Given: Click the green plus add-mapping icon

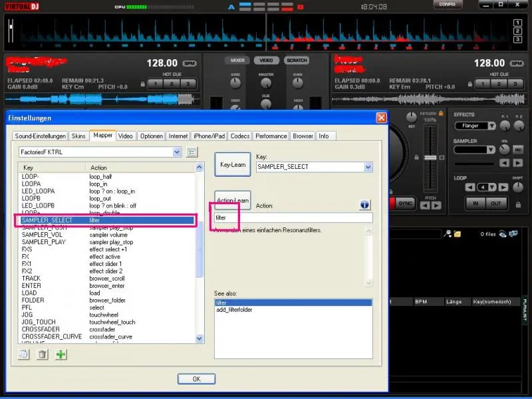Looking at the screenshot, I should pos(61,354).
